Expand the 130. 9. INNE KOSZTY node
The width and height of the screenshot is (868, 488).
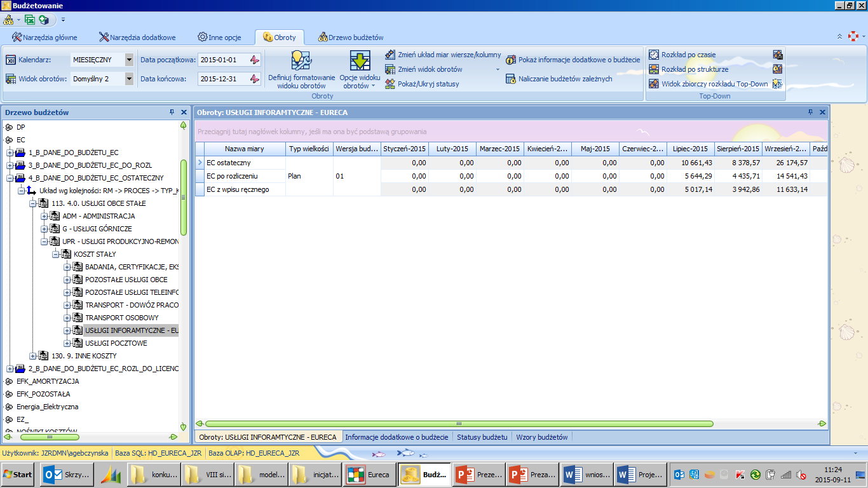coord(32,356)
